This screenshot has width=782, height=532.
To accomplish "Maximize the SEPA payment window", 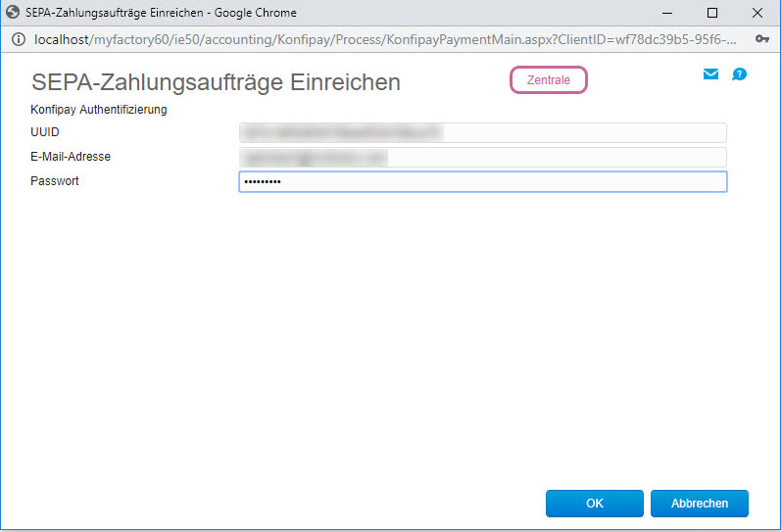I will tap(712, 13).
